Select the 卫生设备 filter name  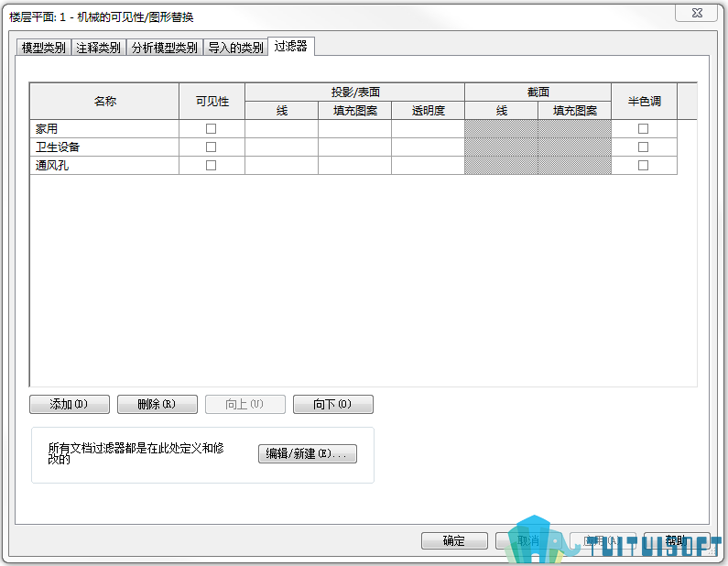tap(104, 147)
